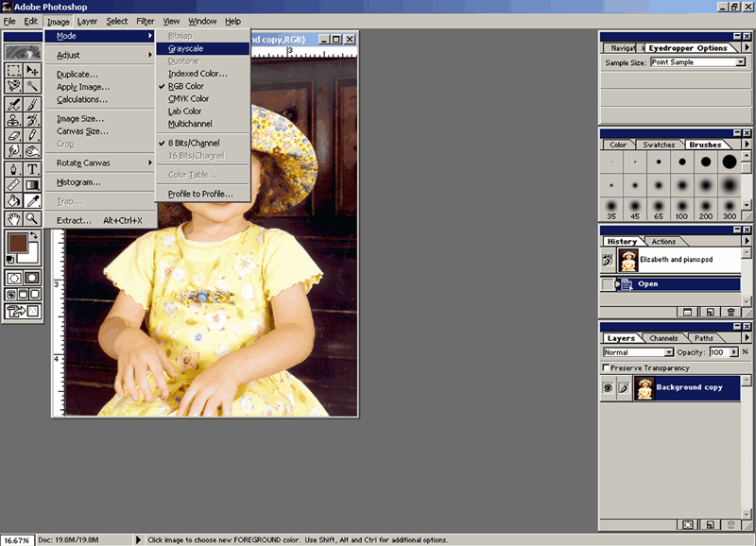Select the Zoom magnifier tool

tap(32, 218)
